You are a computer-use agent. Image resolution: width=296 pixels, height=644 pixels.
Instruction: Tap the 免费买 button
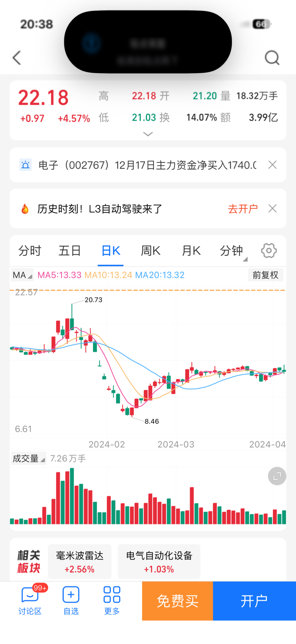point(178,601)
